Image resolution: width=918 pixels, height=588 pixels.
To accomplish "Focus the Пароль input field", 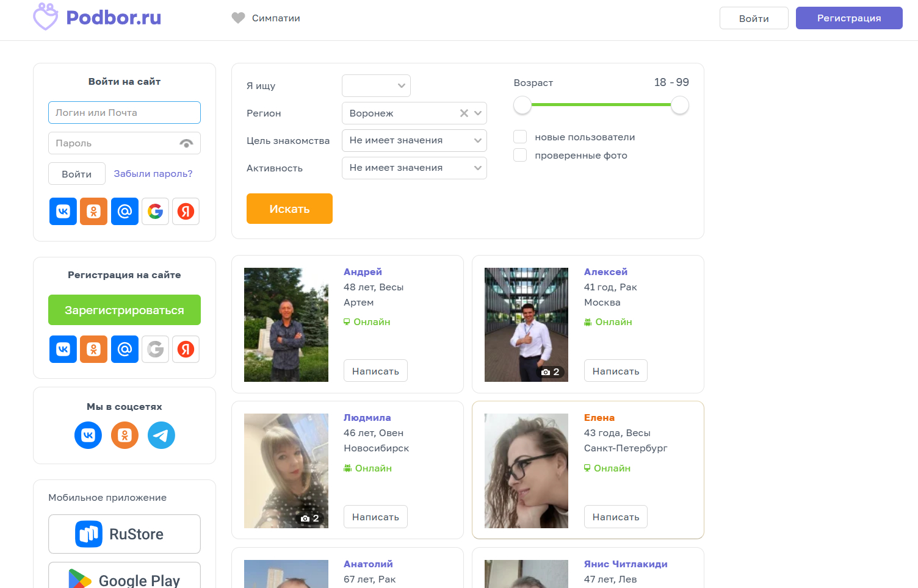I will (x=125, y=143).
